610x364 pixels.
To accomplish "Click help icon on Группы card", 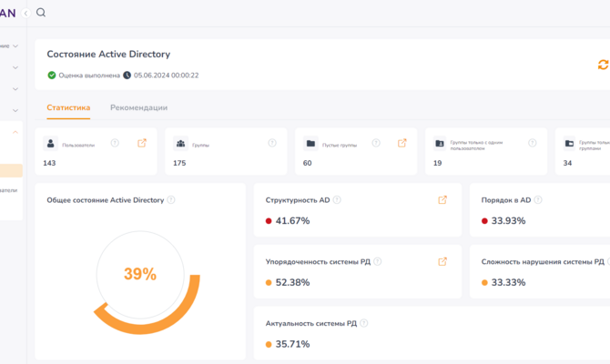I will coord(272,143).
